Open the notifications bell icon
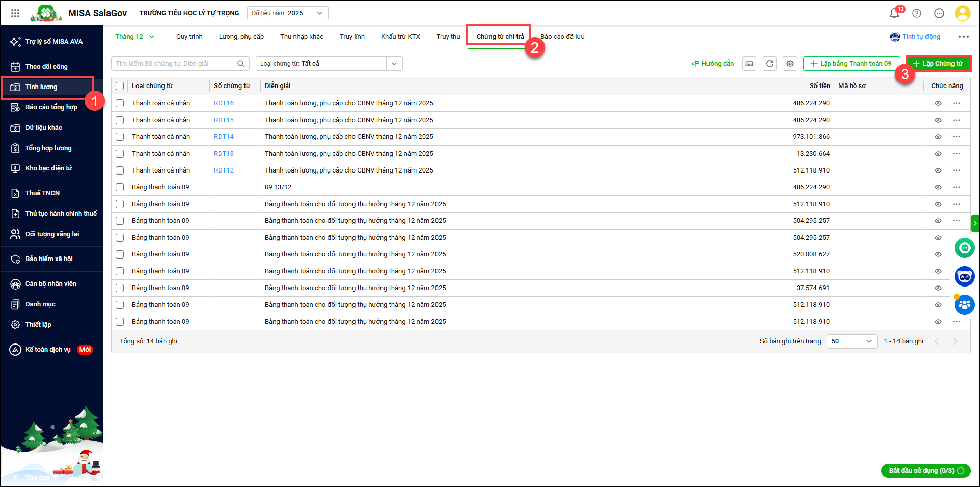Viewport: 980px width, 487px height. (x=894, y=13)
